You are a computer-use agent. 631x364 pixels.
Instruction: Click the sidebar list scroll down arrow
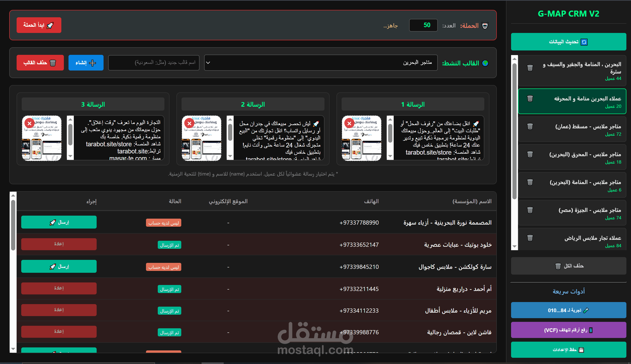[514, 247]
